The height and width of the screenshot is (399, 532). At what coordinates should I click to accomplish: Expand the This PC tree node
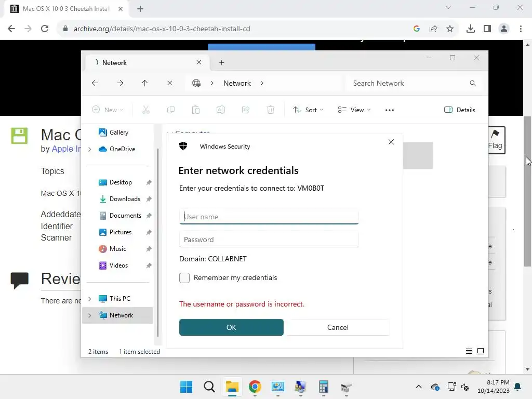click(x=89, y=299)
